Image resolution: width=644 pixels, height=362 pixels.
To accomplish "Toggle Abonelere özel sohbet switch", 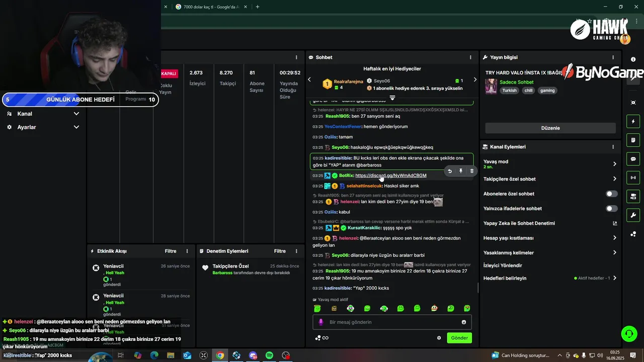I will coord(612,194).
